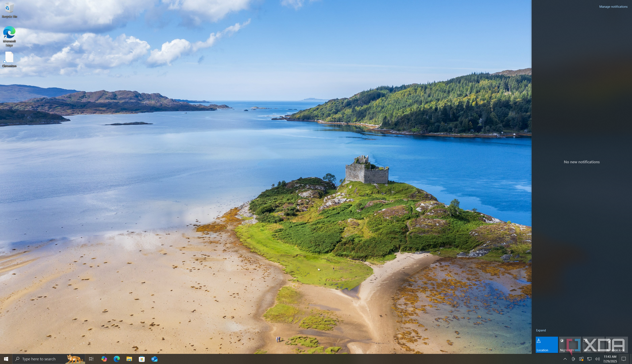This screenshot has height=364, width=632.
Task: Click the Meet Now camera tray icon
Action: click(573, 359)
